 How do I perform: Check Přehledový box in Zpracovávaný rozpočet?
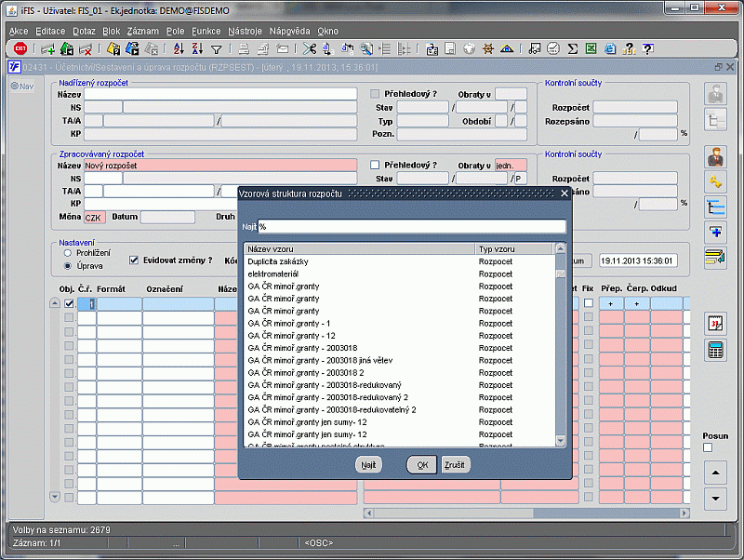coord(376,165)
